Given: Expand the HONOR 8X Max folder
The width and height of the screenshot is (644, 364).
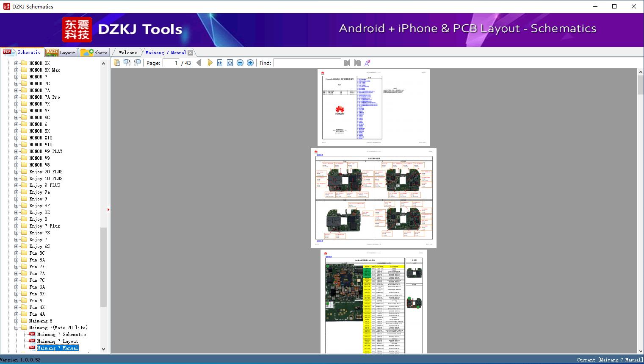Looking at the screenshot, I should [x=16, y=70].
